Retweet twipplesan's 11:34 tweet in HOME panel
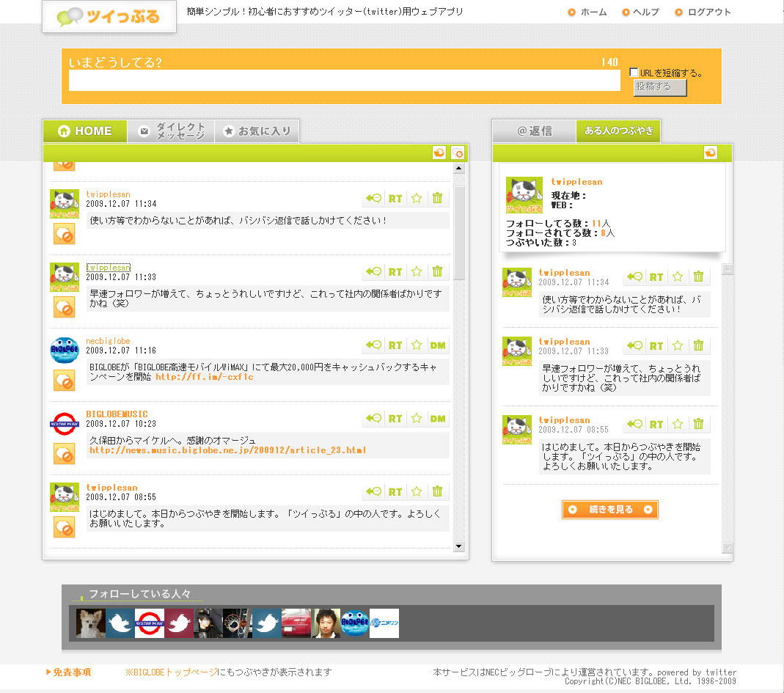The width and height of the screenshot is (784, 693). point(395,199)
